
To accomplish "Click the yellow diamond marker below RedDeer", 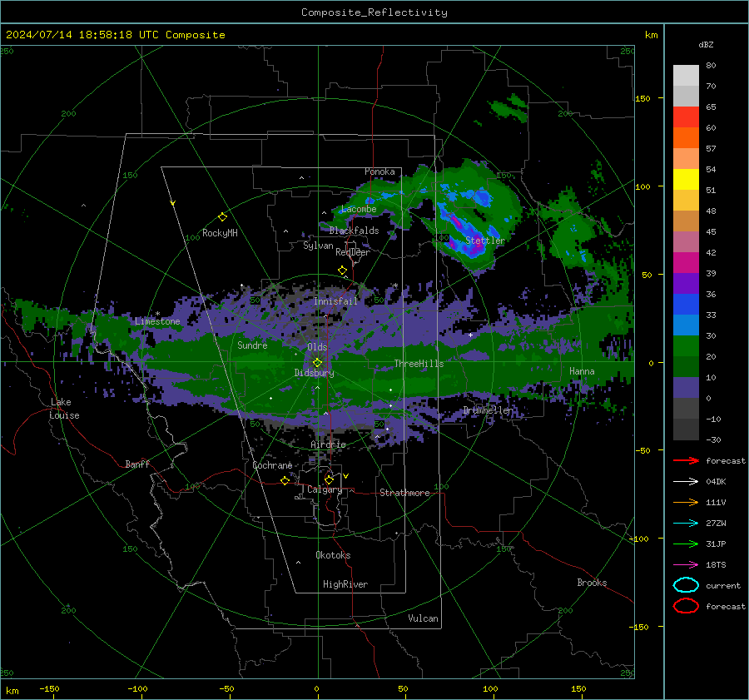I will pos(342,271).
